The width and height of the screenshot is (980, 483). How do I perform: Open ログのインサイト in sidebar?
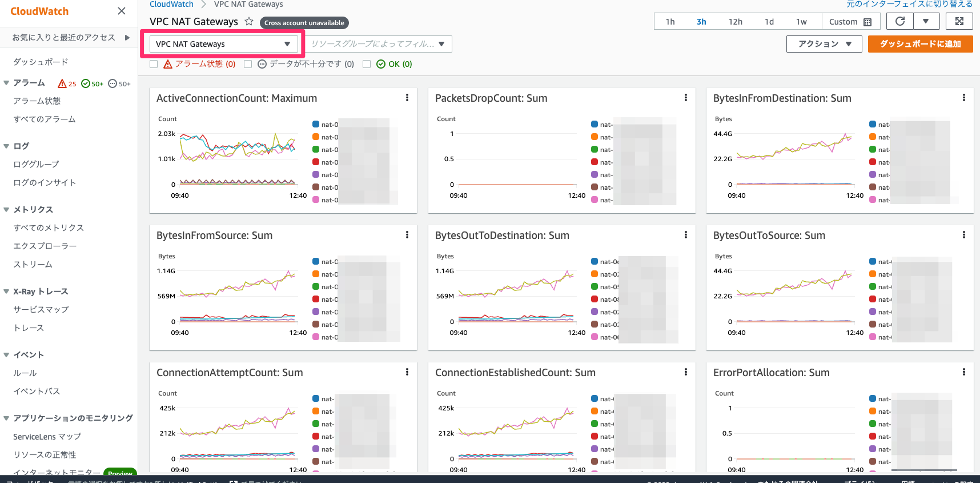coord(45,182)
